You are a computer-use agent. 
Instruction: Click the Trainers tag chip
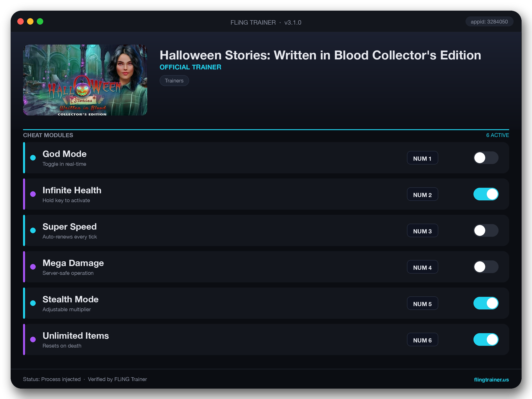(174, 80)
